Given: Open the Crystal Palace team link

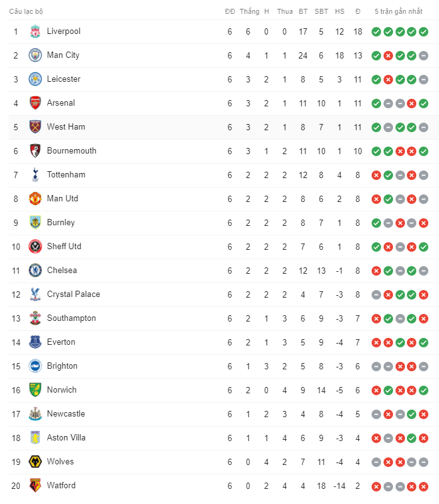Looking at the screenshot, I should pos(74,294).
